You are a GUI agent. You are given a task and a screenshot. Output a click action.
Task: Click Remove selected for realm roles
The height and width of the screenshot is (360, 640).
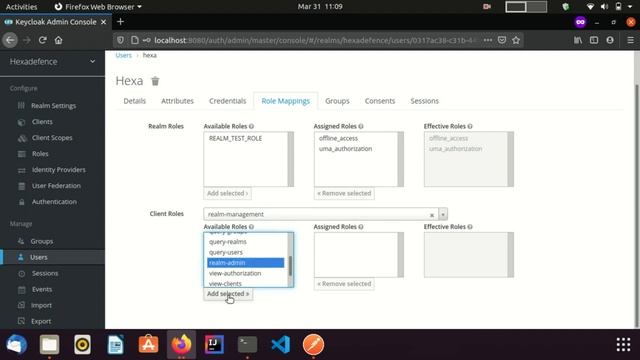tap(344, 193)
